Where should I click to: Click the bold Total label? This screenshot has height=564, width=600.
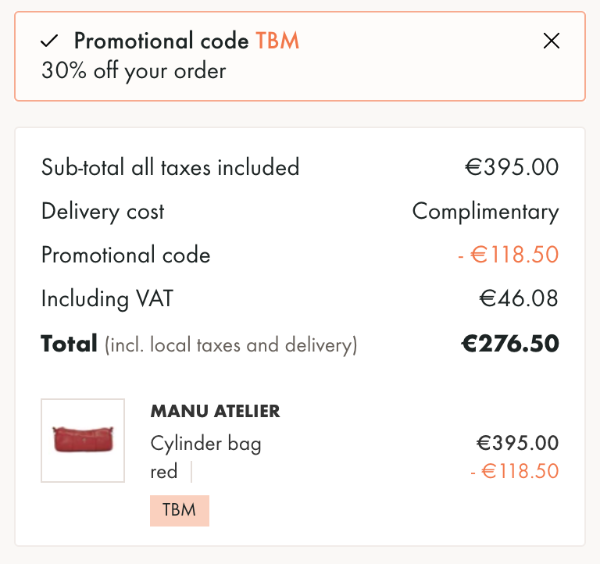coord(69,343)
